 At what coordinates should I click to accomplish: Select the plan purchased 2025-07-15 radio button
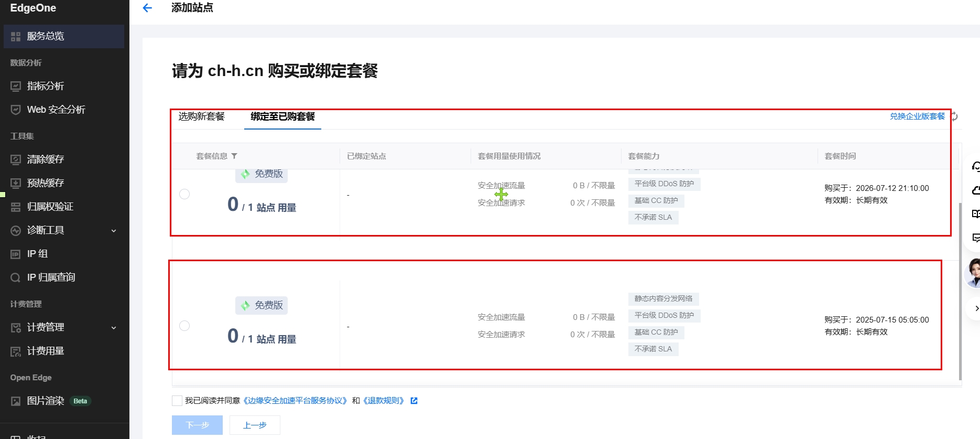click(x=184, y=326)
